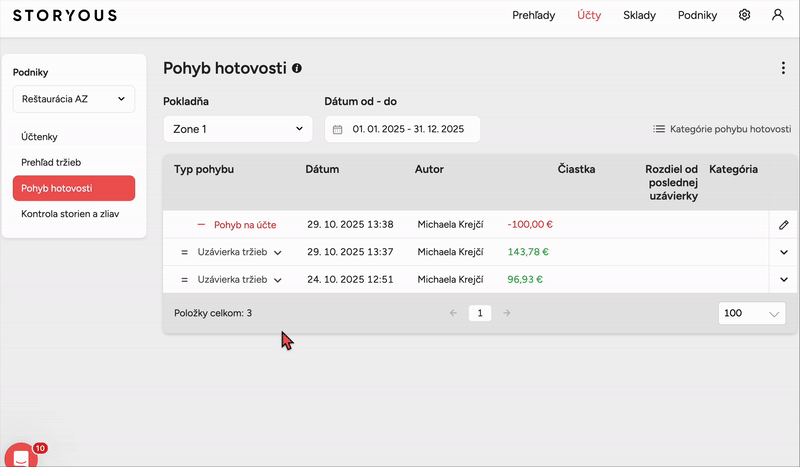Open the settings gear icon
This screenshot has height=467, width=800.
pos(744,15)
